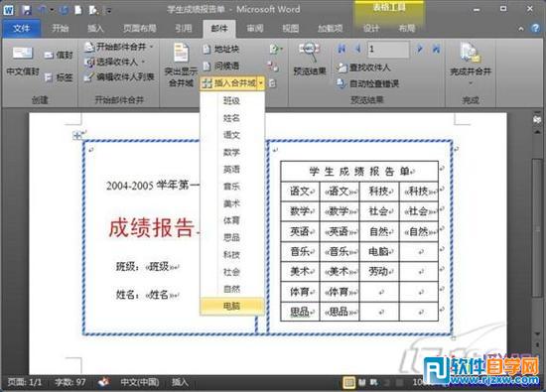This screenshot has height=392, width=546.
Task: Select 思品 from the merge field list
Action: click(231, 237)
